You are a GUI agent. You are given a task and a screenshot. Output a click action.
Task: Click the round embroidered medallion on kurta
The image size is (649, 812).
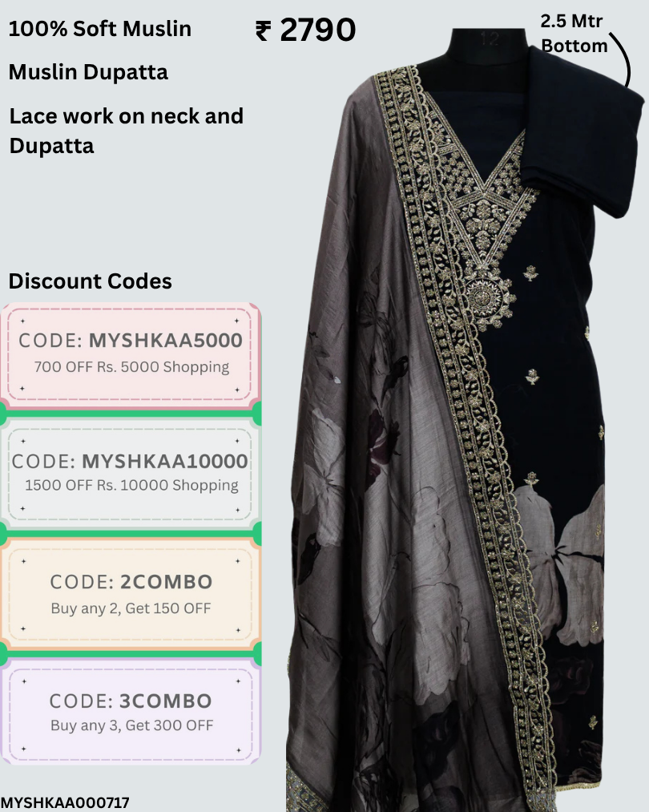(489, 299)
